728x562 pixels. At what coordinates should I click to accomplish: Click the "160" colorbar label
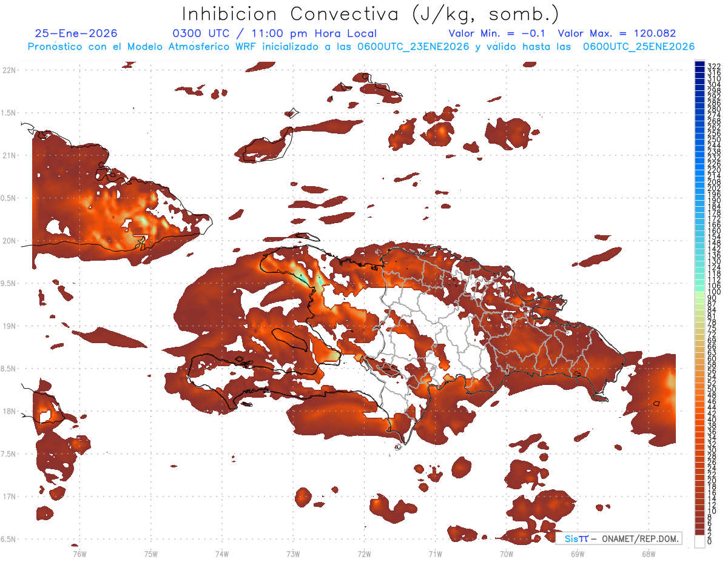click(x=713, y=231)
